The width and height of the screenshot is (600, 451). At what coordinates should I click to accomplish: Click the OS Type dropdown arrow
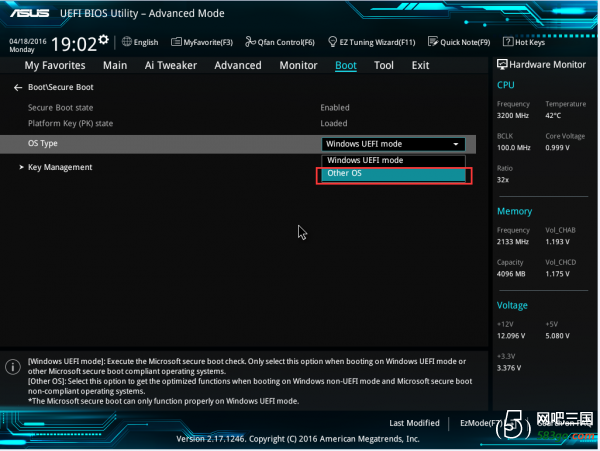click(456, 144)
